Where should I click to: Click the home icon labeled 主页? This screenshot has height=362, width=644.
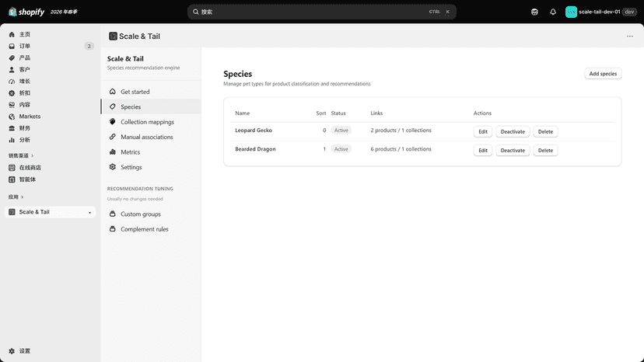coord(12,34)
